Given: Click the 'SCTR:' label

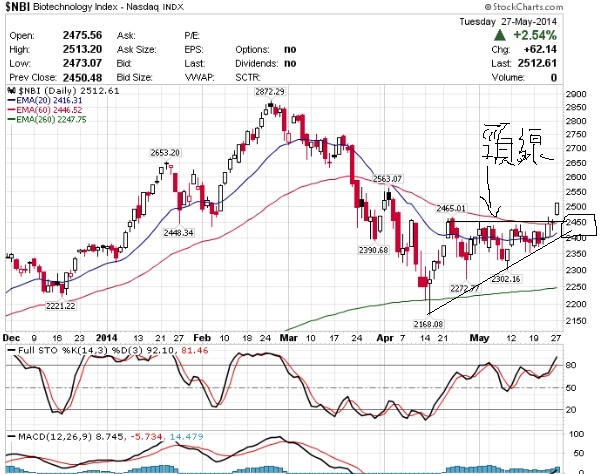Looking at the screenshot, I should tap(248, 78).
